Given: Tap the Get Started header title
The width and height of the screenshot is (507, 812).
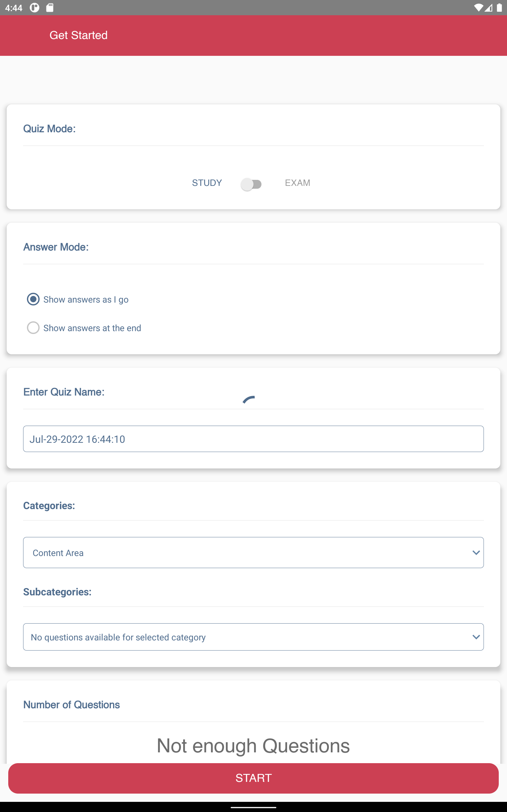Looking at the screenshot, I should pos(79,35).
